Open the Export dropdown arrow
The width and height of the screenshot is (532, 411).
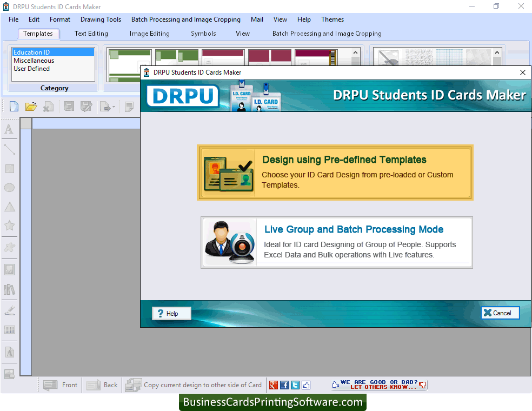click(114, 107)
